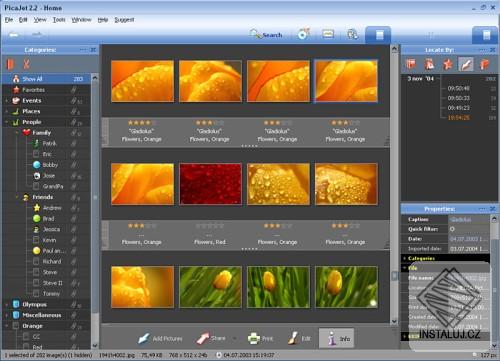
Task: Click the Share button
Action: (x=211, y=338)
